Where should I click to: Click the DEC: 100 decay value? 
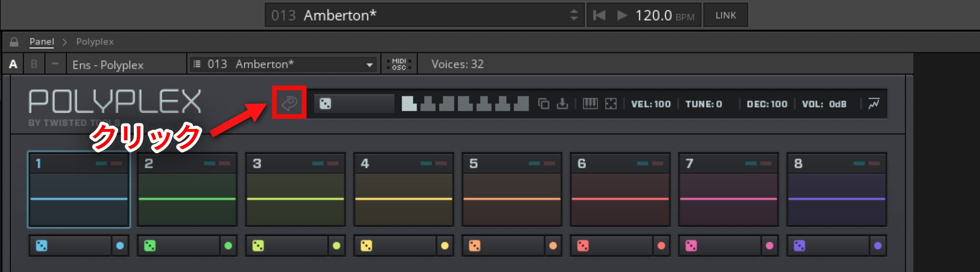767,104
